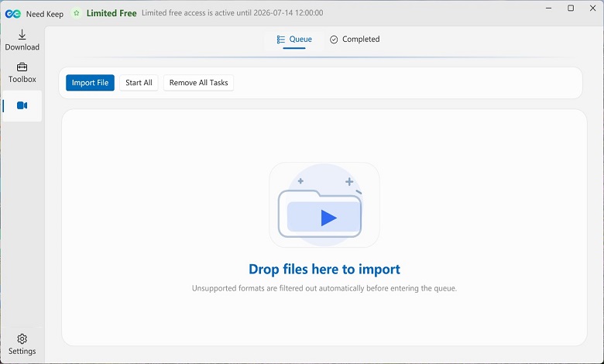Select the video camera sidebar icon
The image size is (604, 364).
[22, 105]
